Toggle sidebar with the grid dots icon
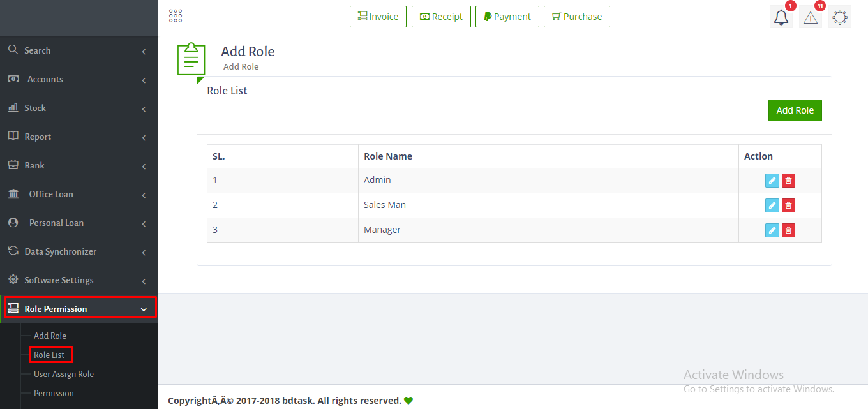 (x=176, y=16)
